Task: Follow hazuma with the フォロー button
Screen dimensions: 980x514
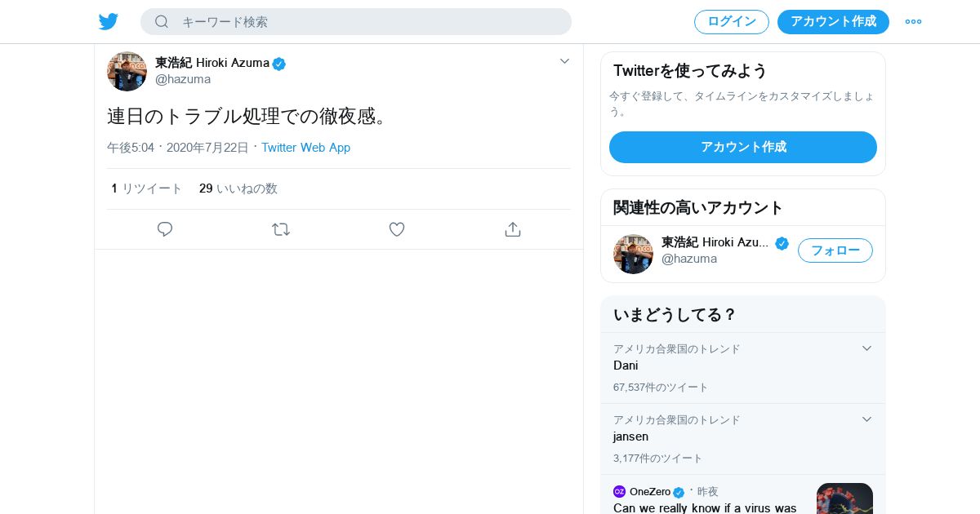Action: 835,250
